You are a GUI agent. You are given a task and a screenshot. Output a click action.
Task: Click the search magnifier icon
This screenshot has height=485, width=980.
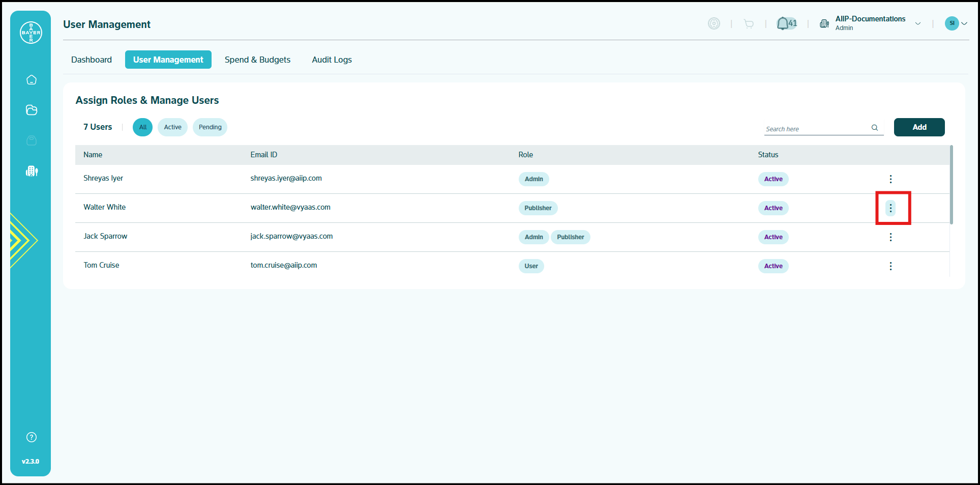875,128
